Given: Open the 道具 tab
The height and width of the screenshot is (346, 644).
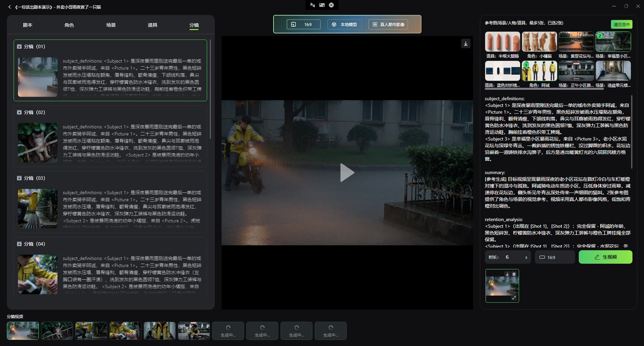Looking at the screenshot, I should pyautogui.click(x=153, y=25).
